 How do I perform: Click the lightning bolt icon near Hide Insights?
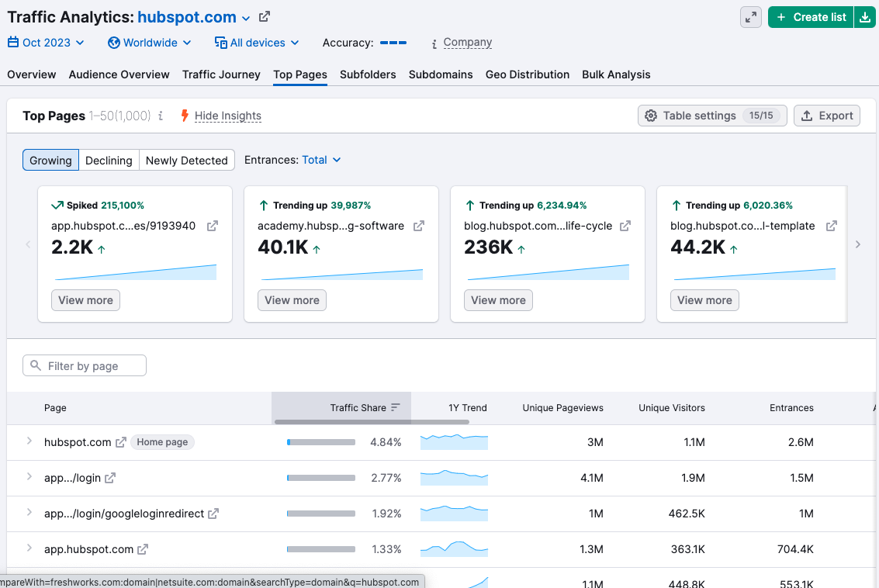[184, 115]
